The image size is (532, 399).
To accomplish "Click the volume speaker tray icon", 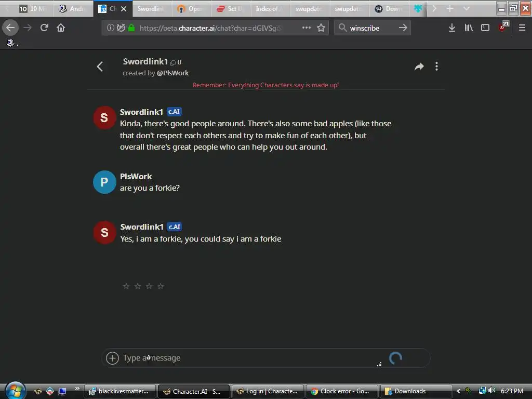I will coord(491,391).
